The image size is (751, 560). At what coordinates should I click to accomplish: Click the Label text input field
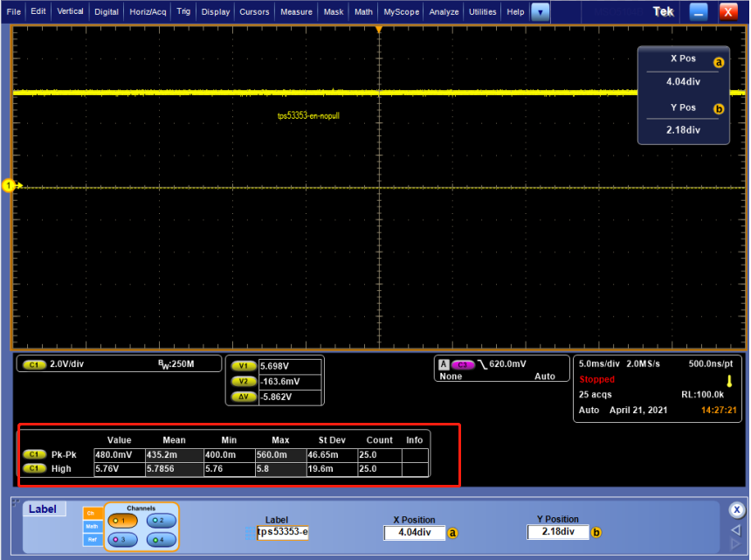pyautogui.click(x=281, y=533)
